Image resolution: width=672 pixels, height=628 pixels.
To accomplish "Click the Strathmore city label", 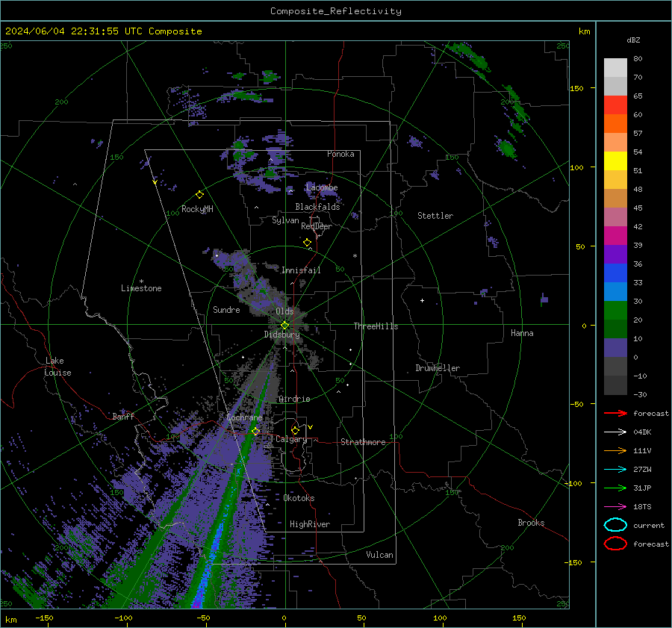I will [363, 442].
